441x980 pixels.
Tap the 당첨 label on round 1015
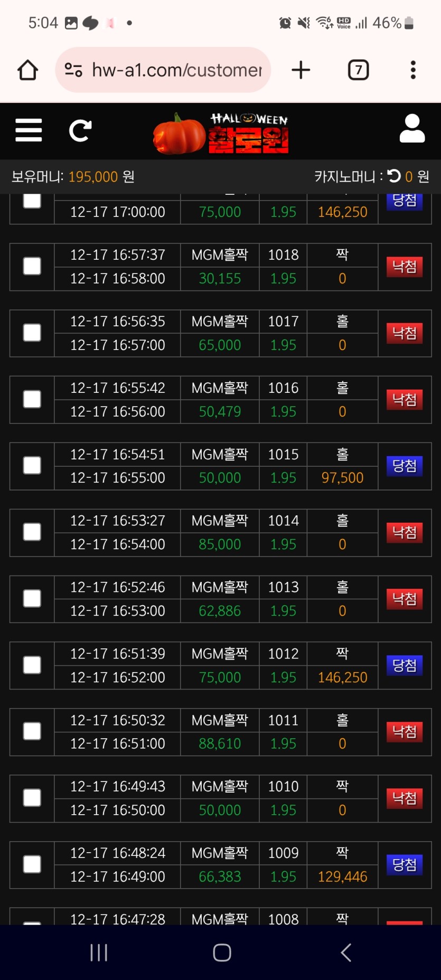(x=405, y=466)
